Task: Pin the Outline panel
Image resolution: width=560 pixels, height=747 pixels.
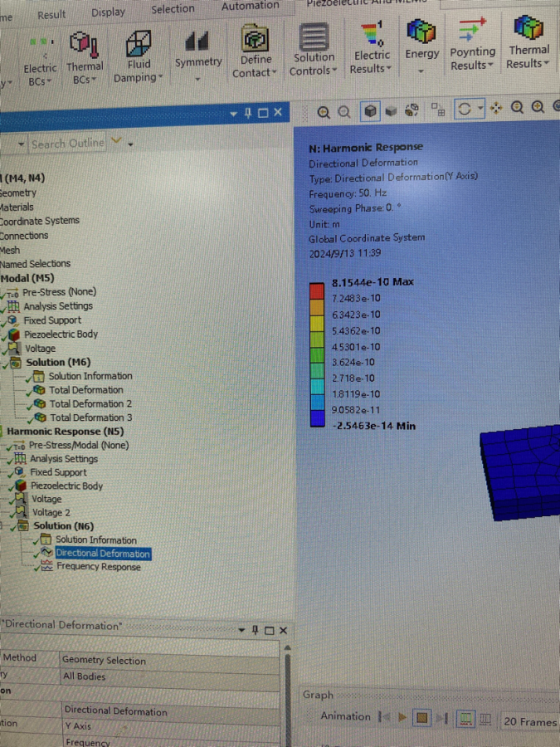Action: pos(247,113)
